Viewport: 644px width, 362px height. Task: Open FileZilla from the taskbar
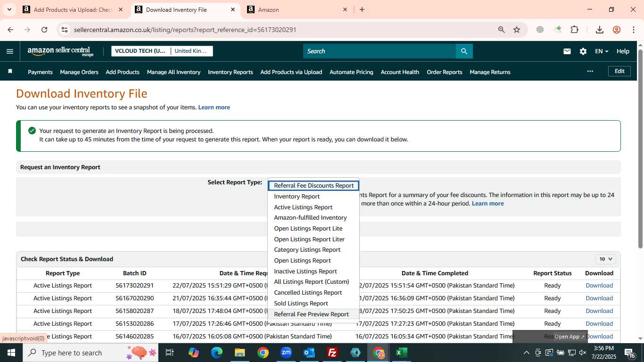coord(332,353)
